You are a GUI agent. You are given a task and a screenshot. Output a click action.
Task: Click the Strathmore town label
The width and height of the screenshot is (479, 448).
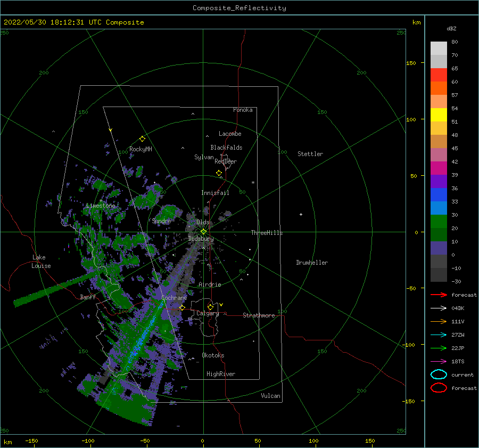pyautogui.click(x=259, y=315)
